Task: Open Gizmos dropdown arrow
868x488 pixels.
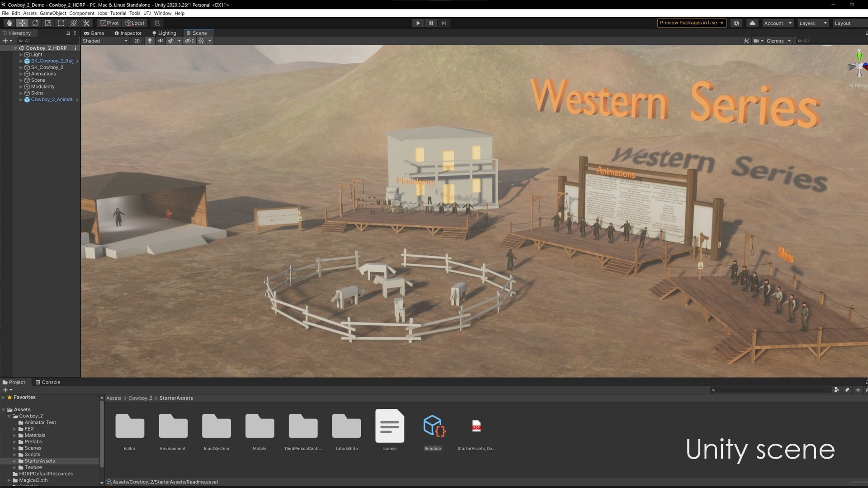Action: point(789,41)
